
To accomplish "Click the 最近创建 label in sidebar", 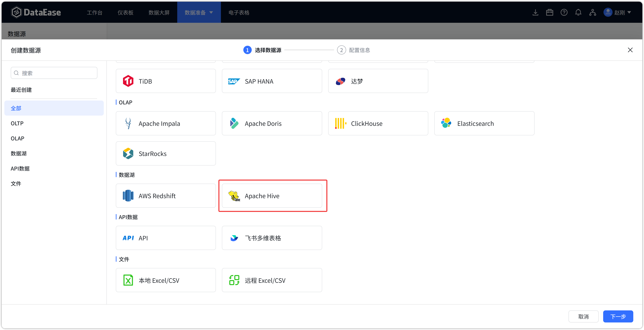I will pos(21,90).
